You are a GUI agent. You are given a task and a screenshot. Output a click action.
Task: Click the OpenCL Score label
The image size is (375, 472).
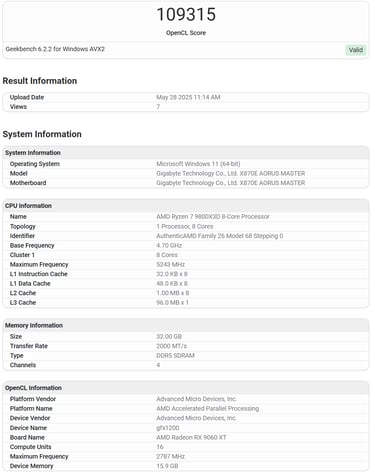coord(186,33)
